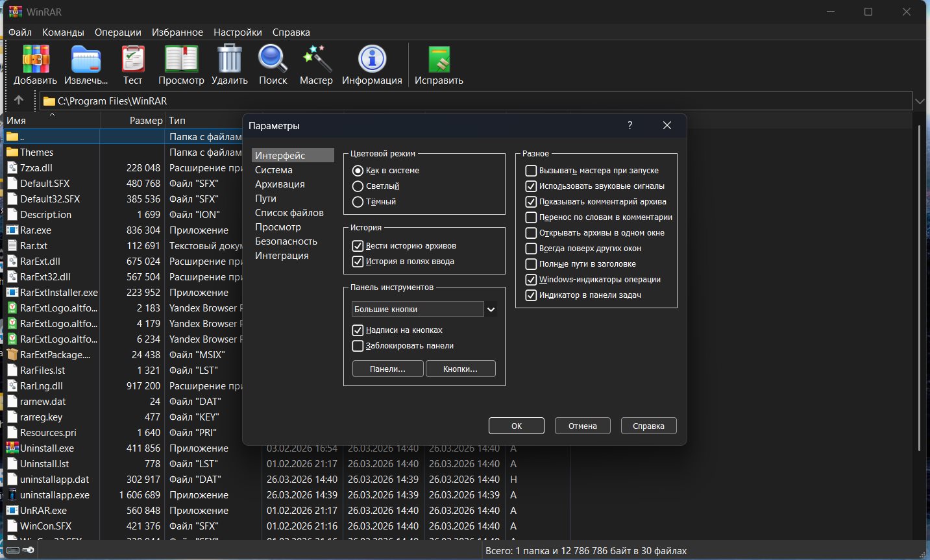This screenshot has height=560, width=930.
Task: Confirm the dialog with the ОК button
Action: tap(516, 426)
